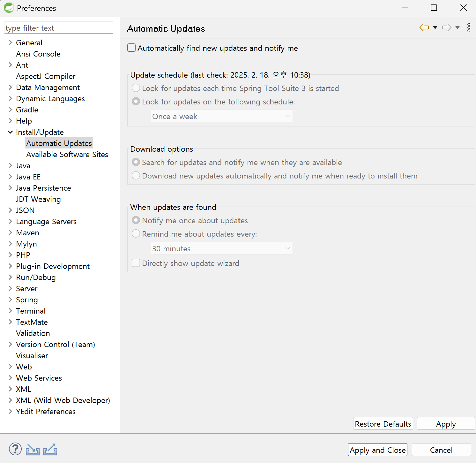
Task: Select Terminal in the preferences tree
Action: click(x=31, y=311)
